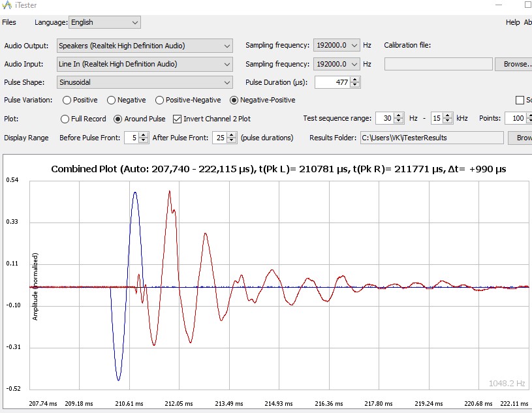This screenshot has height=413, width=532.
Task: Toggle the checkbox right of Pulse Variation row
Action: tap(520, 100)
